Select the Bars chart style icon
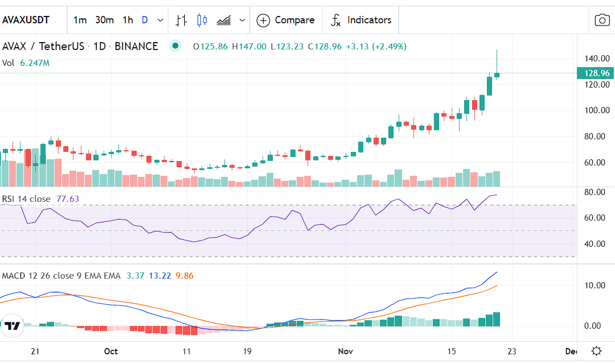Screen dimensions: 615x364 [181, 20]
